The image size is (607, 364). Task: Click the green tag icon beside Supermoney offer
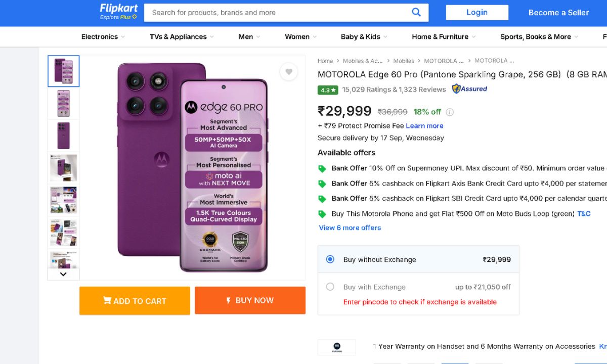322,169
